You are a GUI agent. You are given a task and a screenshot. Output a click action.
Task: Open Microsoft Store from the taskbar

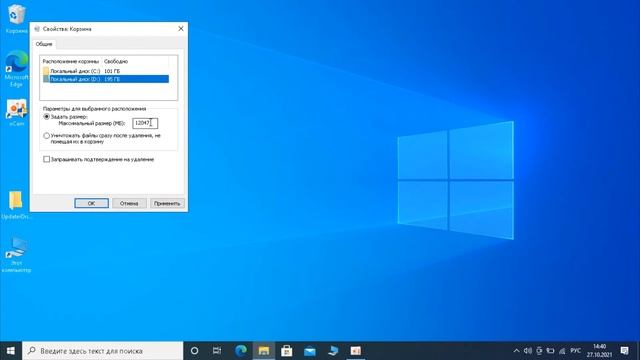click(x=287, y=351)
